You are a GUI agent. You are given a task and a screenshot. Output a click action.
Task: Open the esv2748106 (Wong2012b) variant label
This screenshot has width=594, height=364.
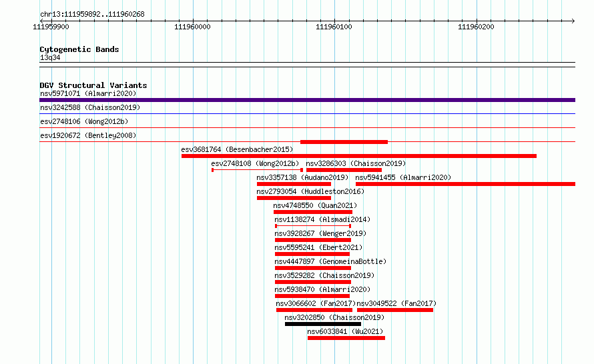coord(84,121)
